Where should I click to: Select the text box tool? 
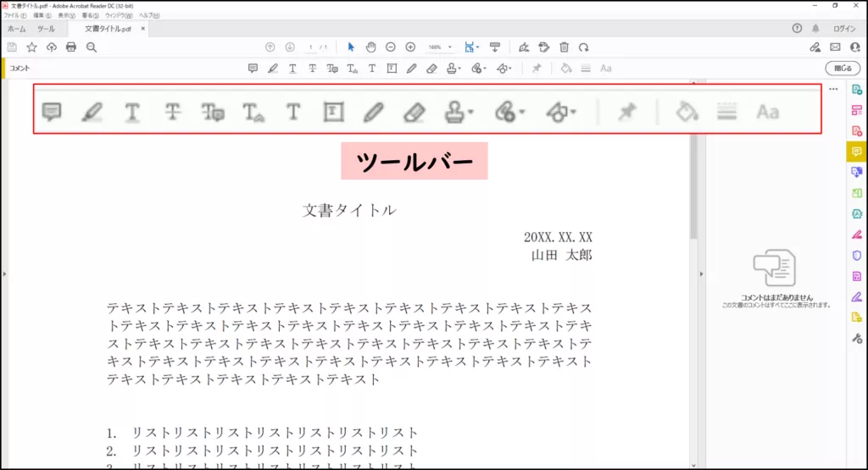[x=392, y=68]
